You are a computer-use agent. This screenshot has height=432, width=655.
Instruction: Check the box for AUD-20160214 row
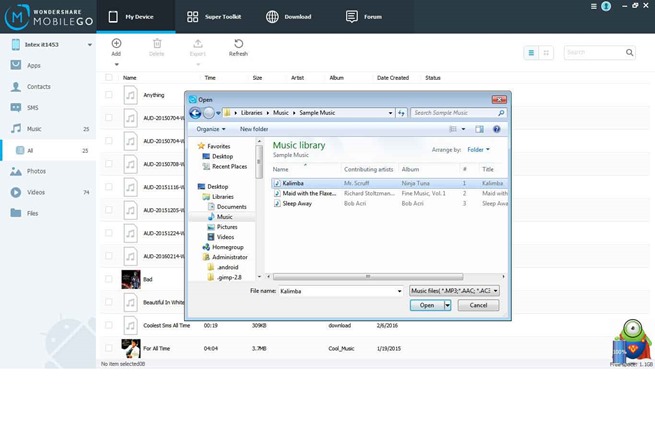(109, 256)
